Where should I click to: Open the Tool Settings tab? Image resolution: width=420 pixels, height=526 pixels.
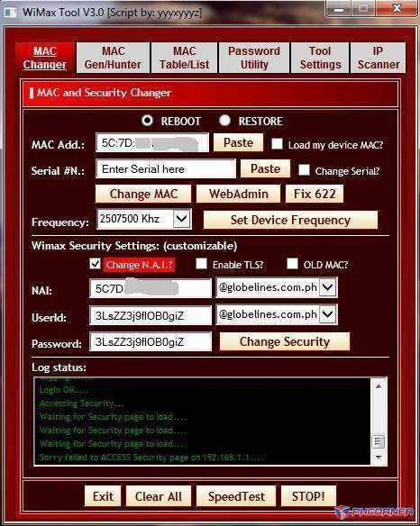[x=320, y=58]
